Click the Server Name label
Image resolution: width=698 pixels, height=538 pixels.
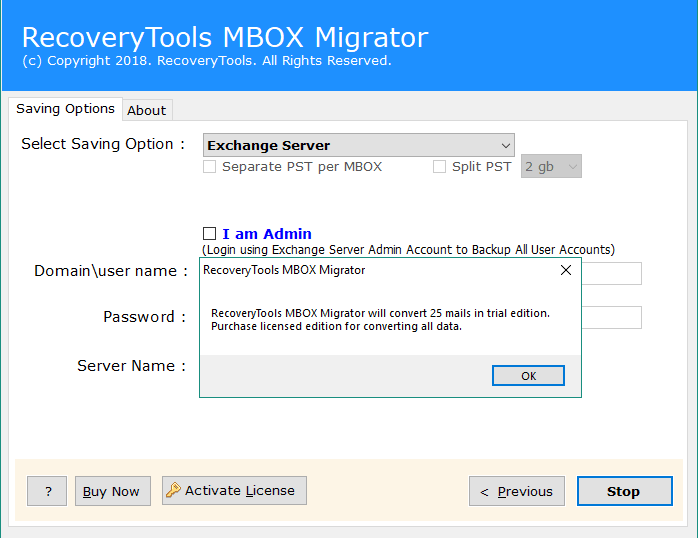point(131,366)
